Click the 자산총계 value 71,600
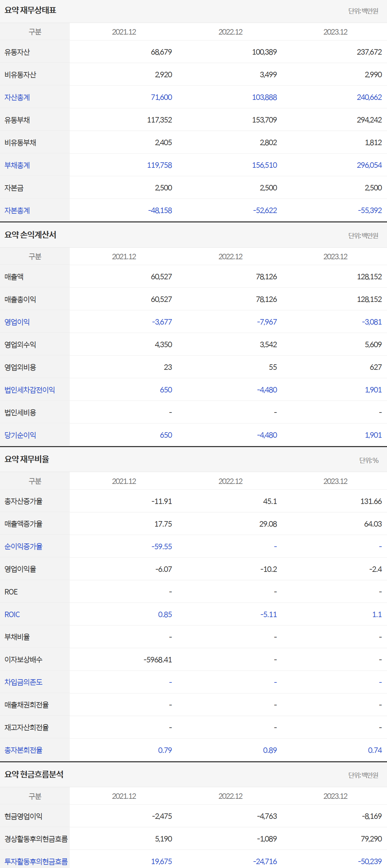 pyautogui.click(x=161, y=97)
